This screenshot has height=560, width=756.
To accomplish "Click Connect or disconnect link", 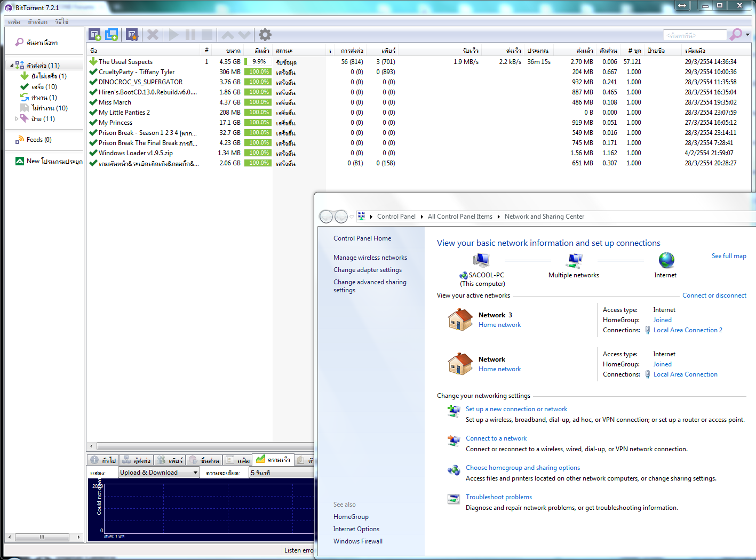I will pos(714,295).
